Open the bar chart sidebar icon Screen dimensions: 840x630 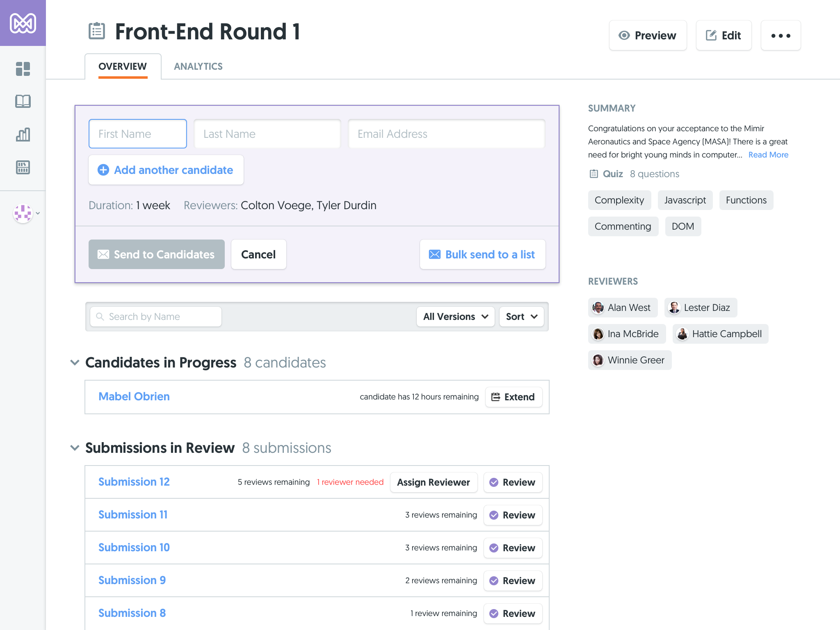click(23, 135)
